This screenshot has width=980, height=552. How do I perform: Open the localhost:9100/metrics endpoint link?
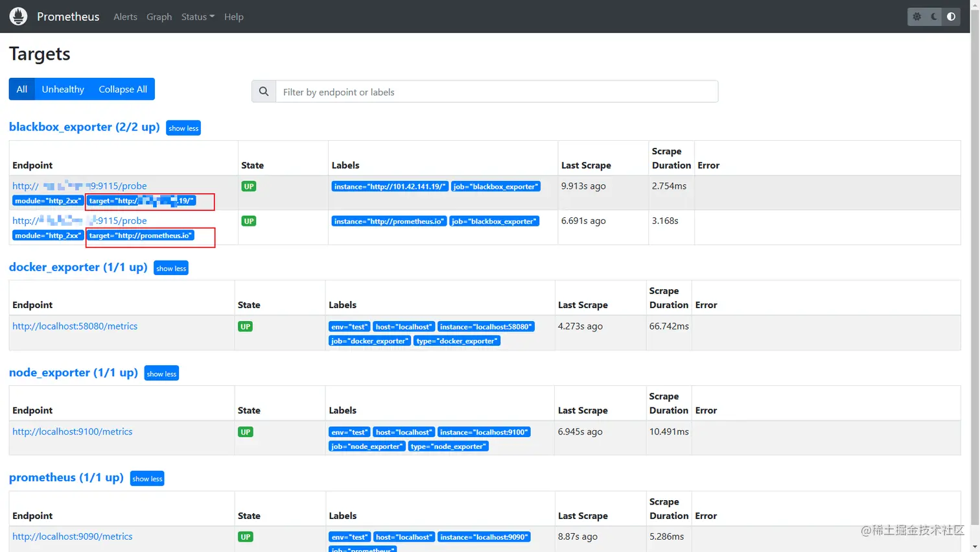pyautogui.click(x=72, y=431)
